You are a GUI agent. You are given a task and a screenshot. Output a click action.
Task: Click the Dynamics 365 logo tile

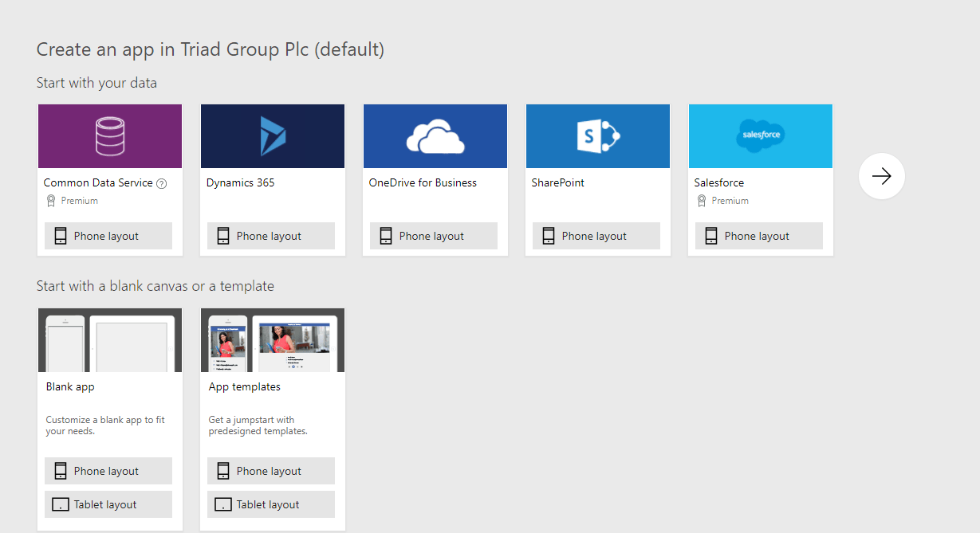click(x=273, y=136)
